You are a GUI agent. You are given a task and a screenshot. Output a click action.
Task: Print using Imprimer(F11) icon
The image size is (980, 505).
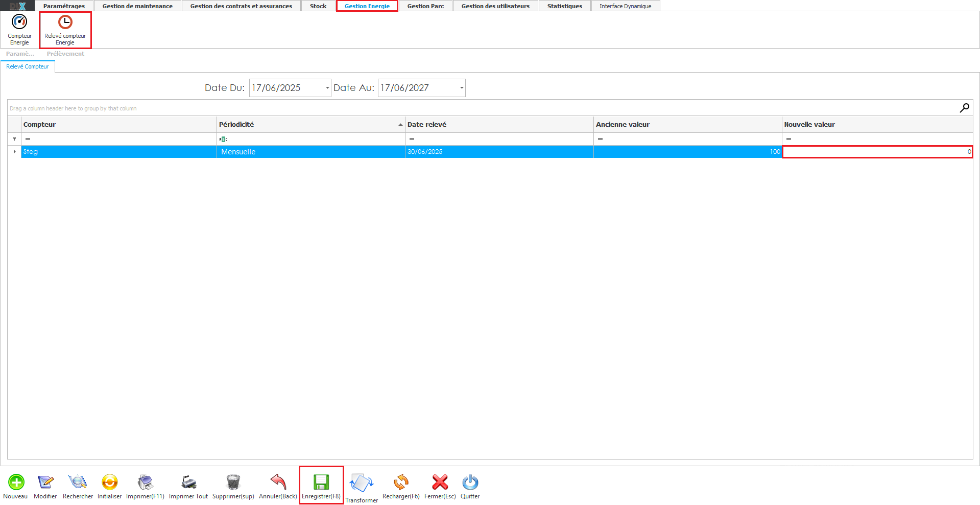tap(145, 482)
